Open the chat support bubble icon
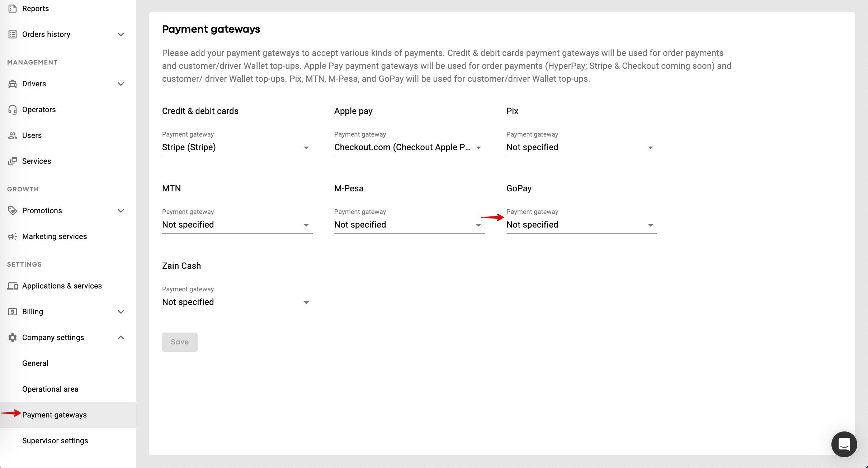 [844, 444]
